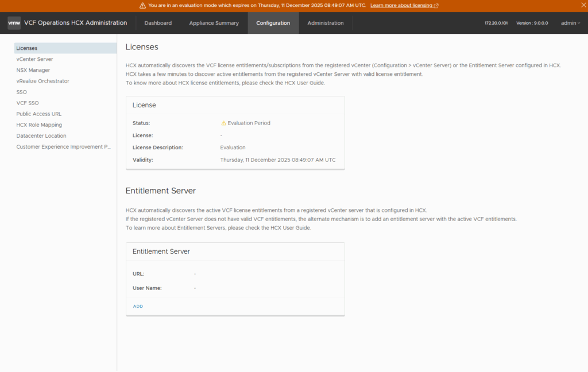Viewport: 588px width, 372px height.
Task: Open the Learn more about licensing link
Action: [404, 6]
